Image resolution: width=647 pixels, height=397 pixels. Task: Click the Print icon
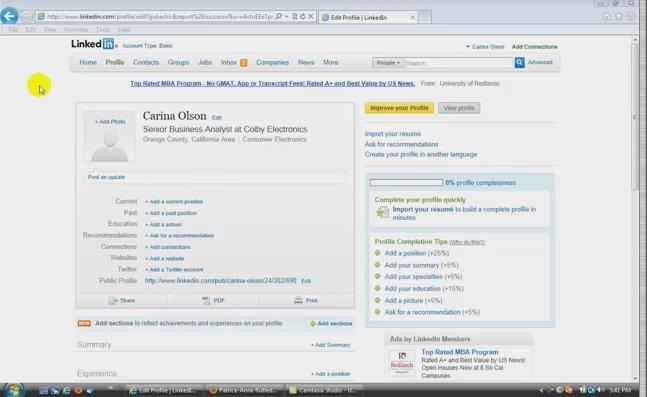[x=298, y=300]
